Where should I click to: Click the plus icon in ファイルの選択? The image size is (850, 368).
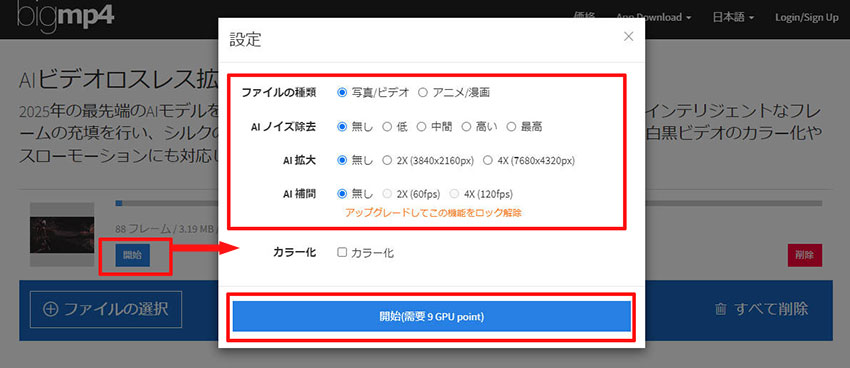coord(50,309)
